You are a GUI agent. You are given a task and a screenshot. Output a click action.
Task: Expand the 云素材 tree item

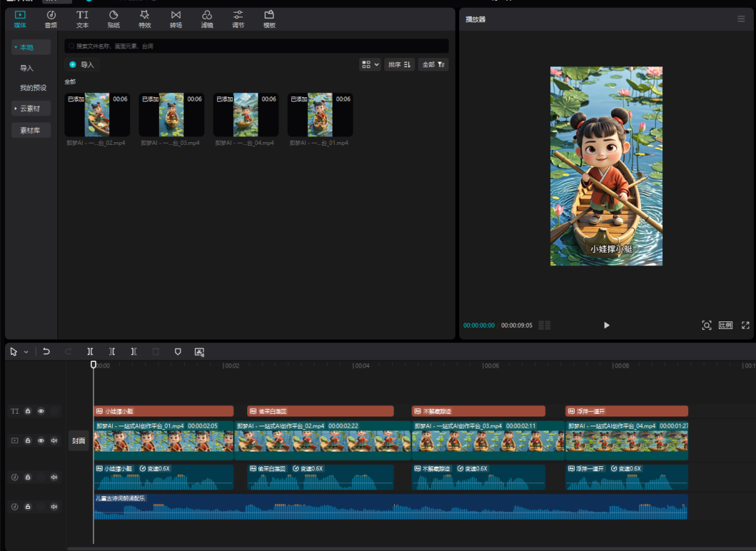click(x=15, y=109)
